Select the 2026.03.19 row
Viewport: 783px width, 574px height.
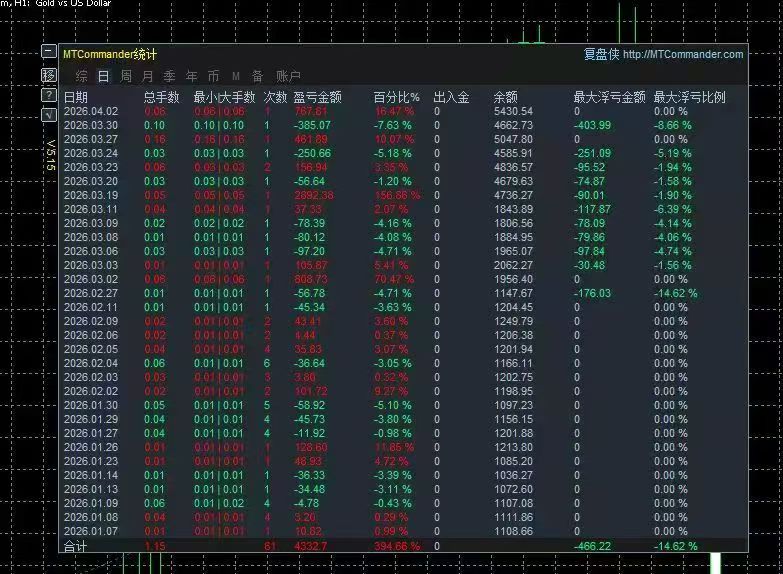pyautogui.click(x=403, y=195)
